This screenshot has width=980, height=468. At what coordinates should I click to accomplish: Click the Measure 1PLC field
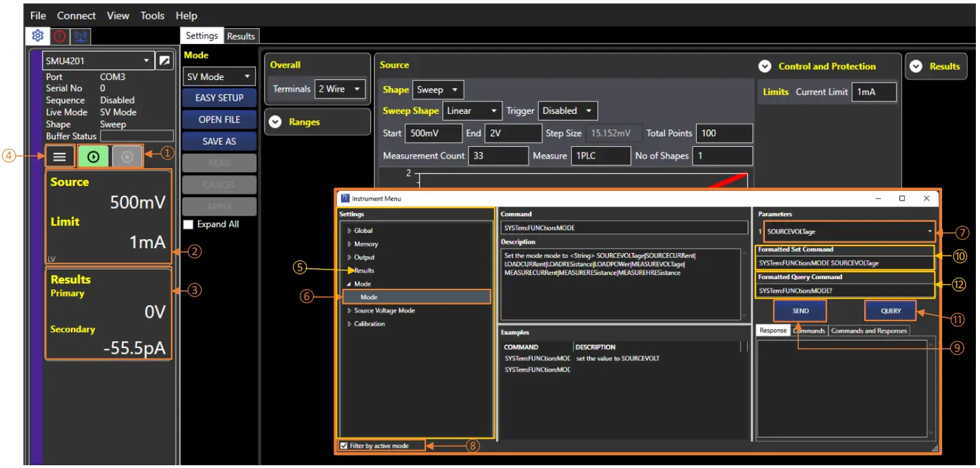click(x=600, y=156)
